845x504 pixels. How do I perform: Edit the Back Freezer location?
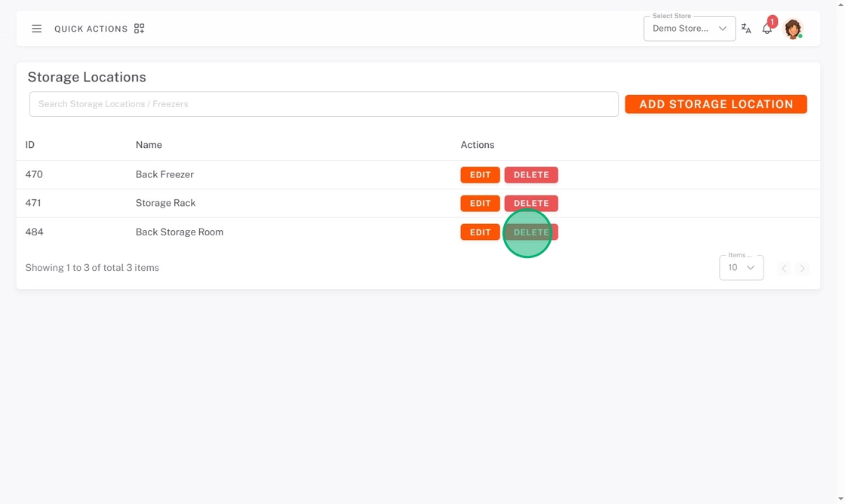[x=480, y=174]
